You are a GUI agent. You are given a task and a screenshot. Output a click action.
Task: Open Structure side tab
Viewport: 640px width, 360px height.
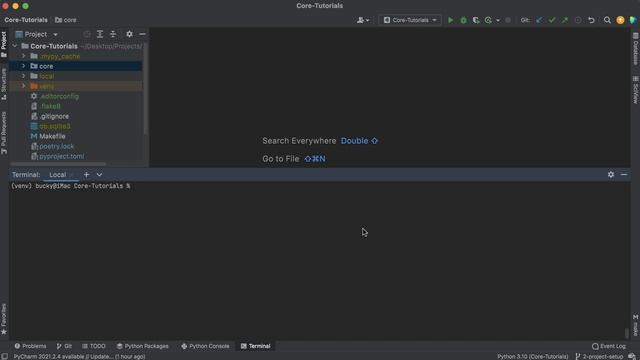[4, 84]
